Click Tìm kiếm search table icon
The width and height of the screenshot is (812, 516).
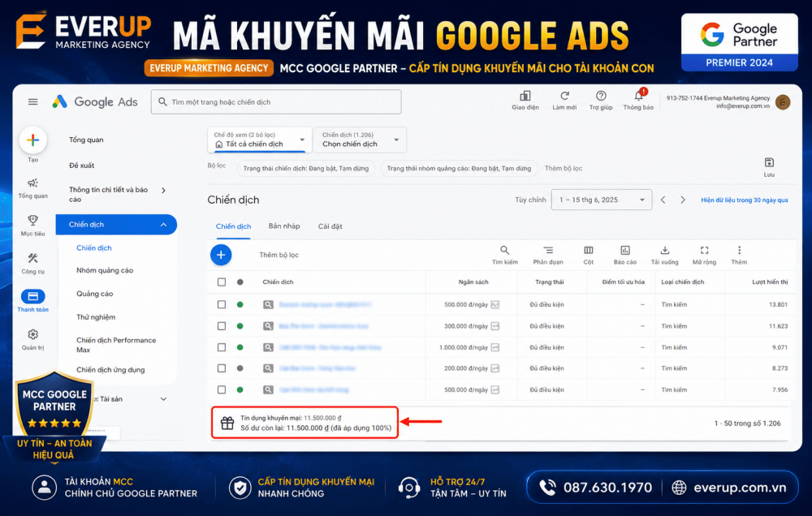pyautogui.click(x=504, y=251)
